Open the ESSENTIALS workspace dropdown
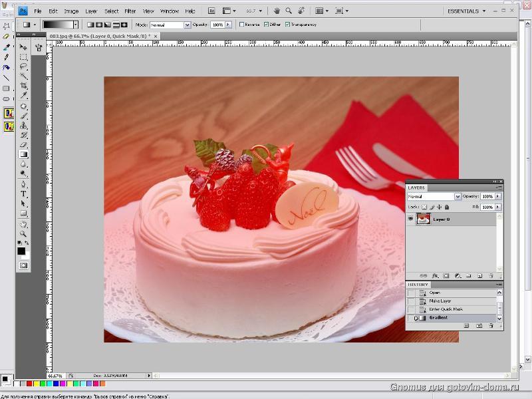532x399 pixels. click(467, 11)
